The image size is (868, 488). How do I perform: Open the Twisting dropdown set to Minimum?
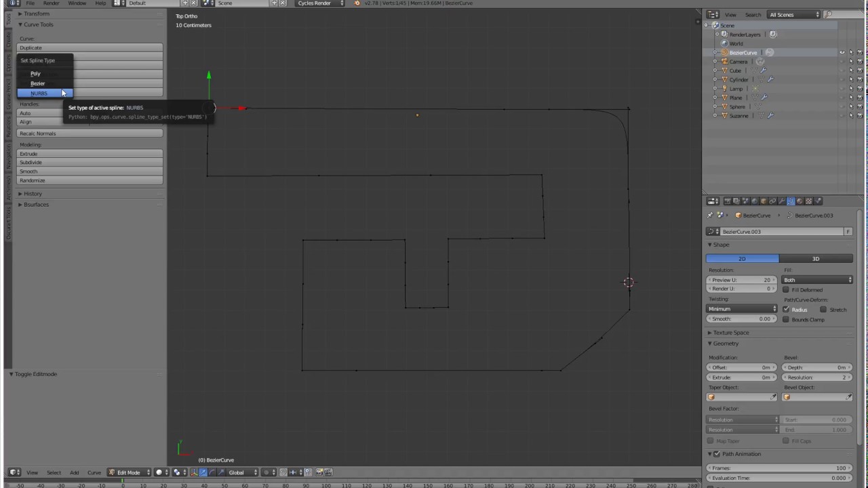point(742,309)
